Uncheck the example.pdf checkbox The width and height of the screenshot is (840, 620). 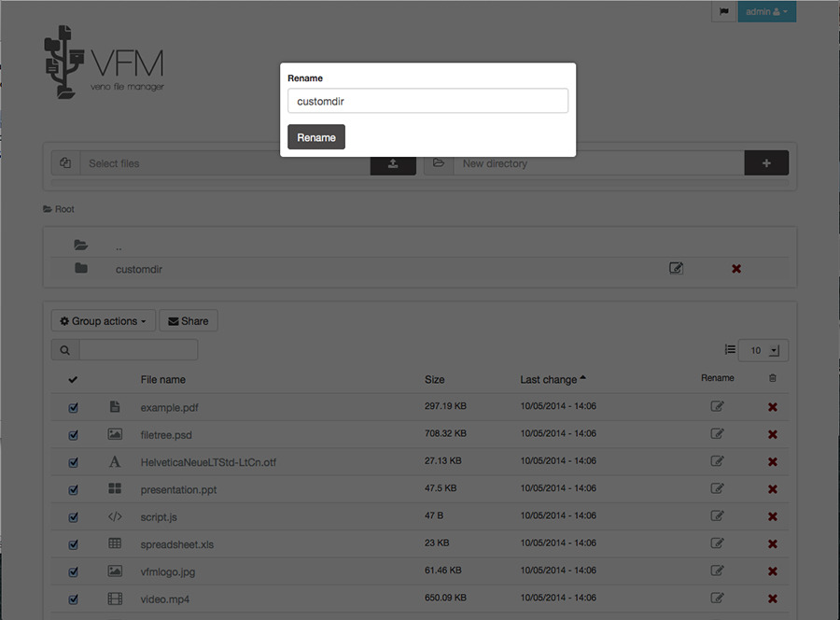(74, 408)
